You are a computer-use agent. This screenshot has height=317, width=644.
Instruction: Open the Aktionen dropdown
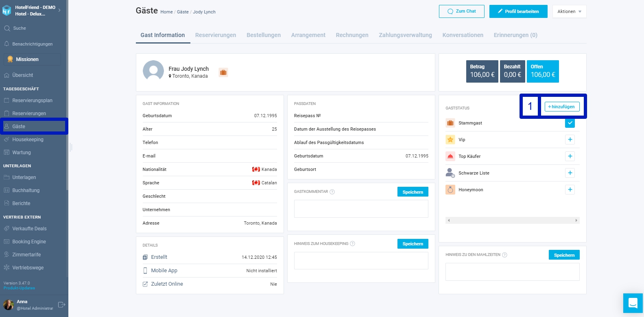click(569, 11)
